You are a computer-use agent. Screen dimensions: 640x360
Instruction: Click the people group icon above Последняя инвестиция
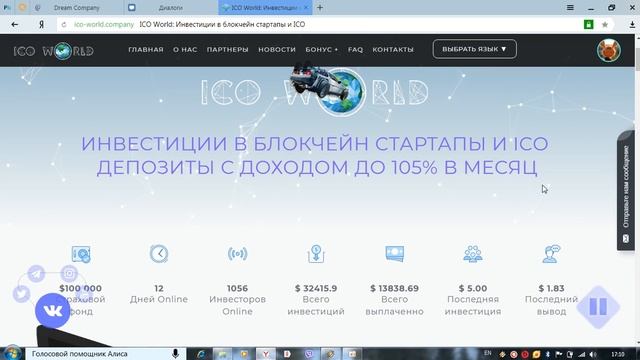[473, 253]
